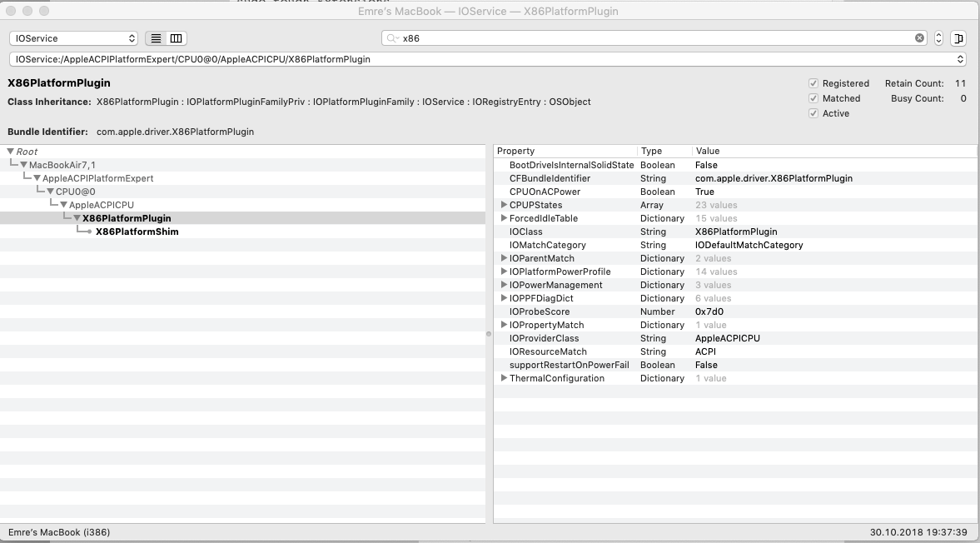Toggle the Active checkbox
980x543 pixels.
pos(813,113)
